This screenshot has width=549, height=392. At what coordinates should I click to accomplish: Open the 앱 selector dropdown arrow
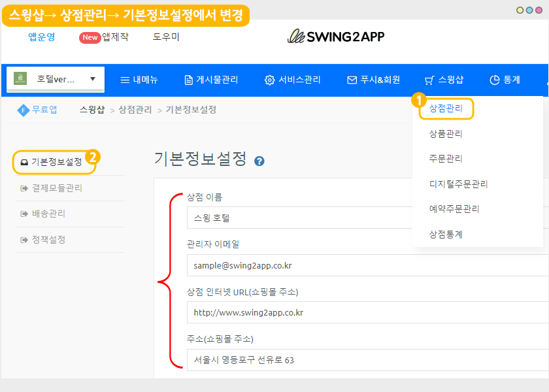[93, 79]
